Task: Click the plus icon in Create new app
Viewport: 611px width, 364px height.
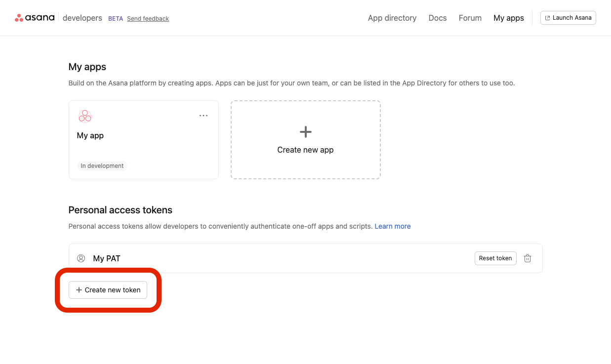Action: point(306,132)
